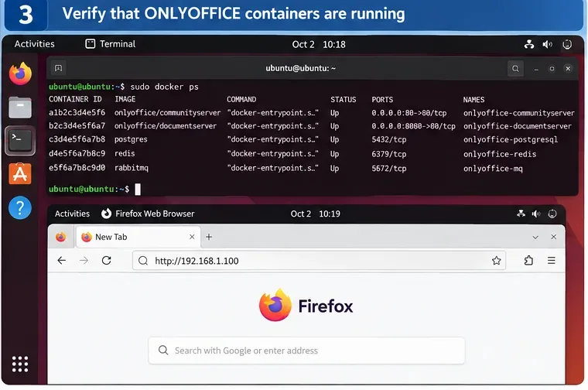Click the name onlyoffice-redis

coord(500,154)
